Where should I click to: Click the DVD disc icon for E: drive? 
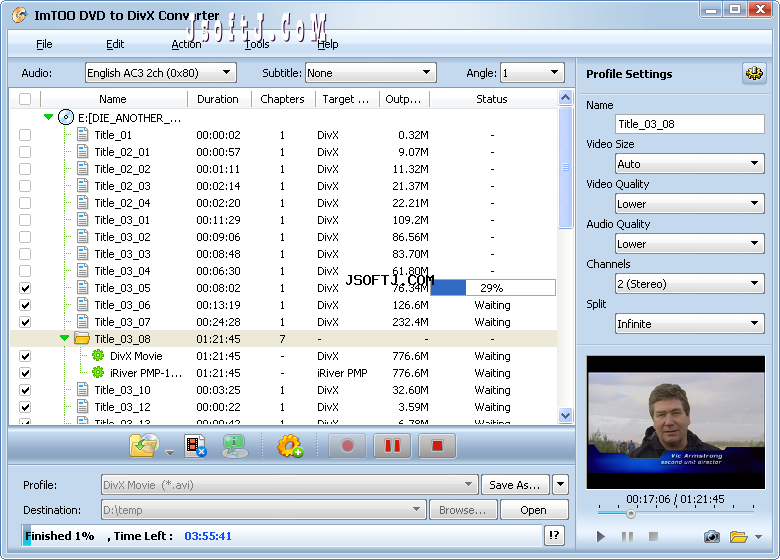tap(66, 117)
